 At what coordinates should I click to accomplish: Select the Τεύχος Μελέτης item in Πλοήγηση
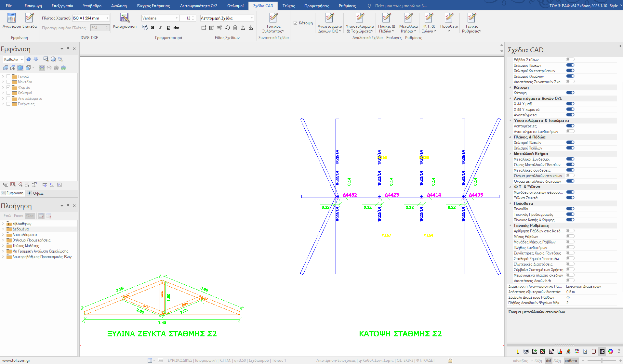(x=26, y=246)
